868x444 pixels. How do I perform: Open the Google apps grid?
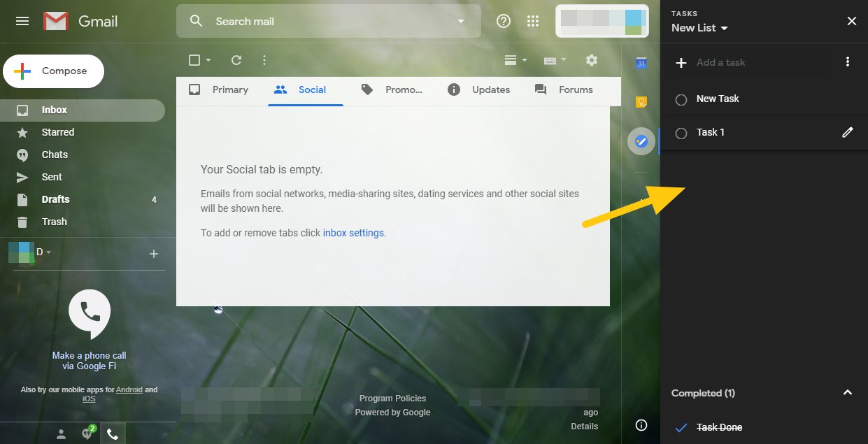pyautogui.click(x=533, y=21)
